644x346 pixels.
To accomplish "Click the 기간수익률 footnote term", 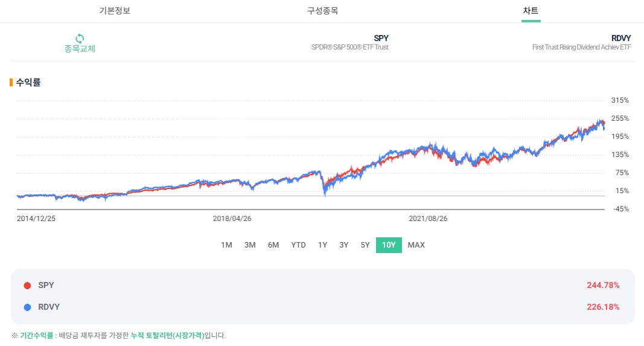I will tap(37, 335).
